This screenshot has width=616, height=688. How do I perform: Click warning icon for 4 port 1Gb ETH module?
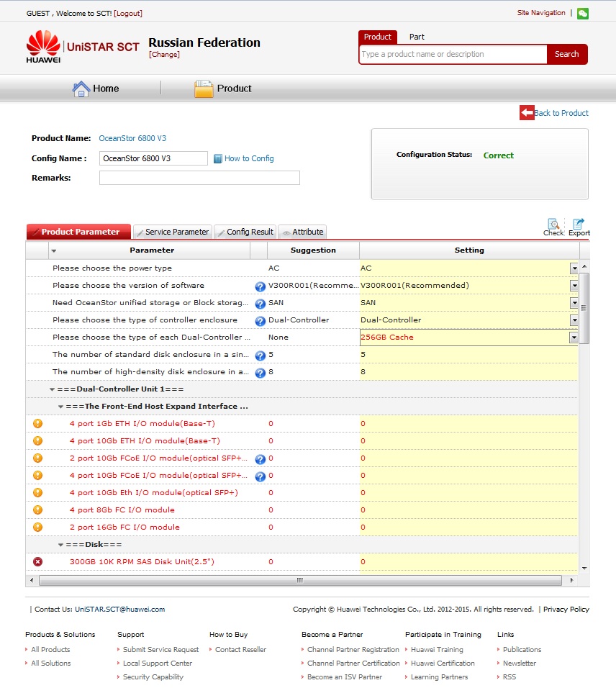37,423
